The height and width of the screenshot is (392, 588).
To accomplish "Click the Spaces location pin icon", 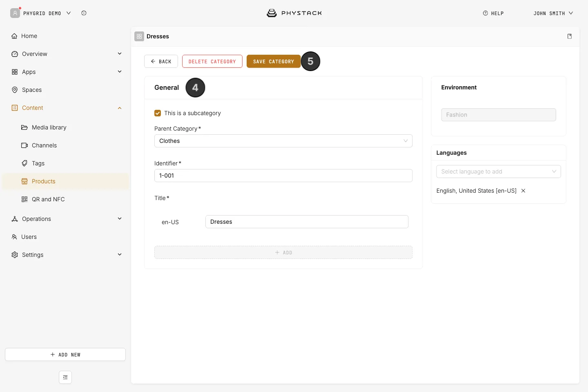I will point(15,90).
